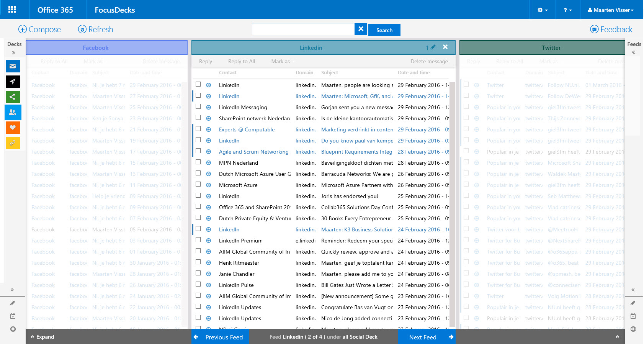Viewport: 644px width, 344px height.
Task: Tick checkbox for SharePoint netwerk Nederland row
Action: [198, 118]
